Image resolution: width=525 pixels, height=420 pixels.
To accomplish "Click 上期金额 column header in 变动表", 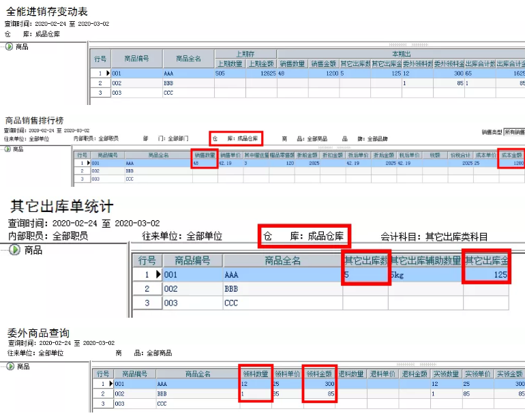I will pyautogui.click(x=261, y=63).
